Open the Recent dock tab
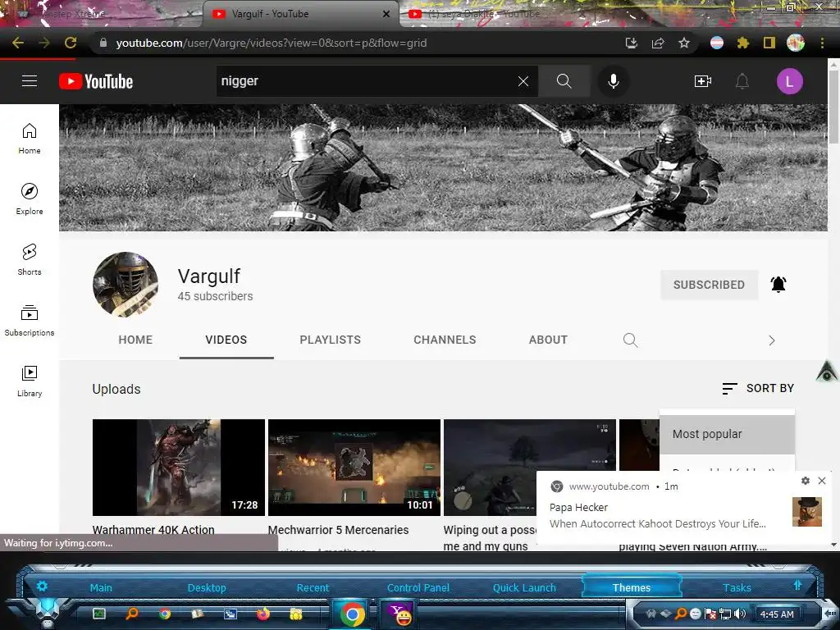 point(313,587)
